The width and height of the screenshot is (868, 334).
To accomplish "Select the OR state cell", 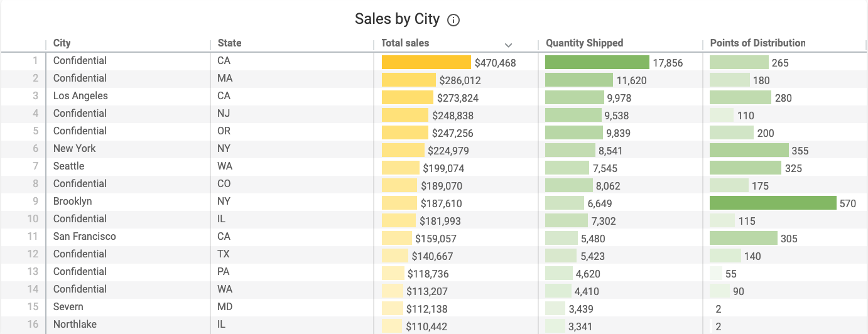I will pos(224,131).
